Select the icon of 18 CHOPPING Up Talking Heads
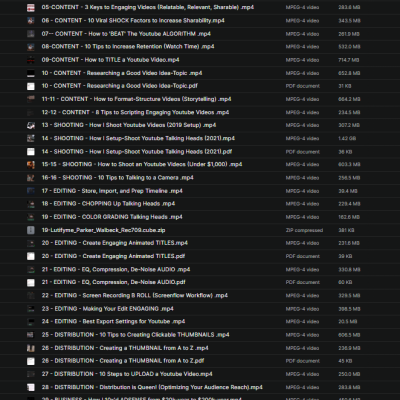Screen dimensions: 400x400 [x=31, y=204]
